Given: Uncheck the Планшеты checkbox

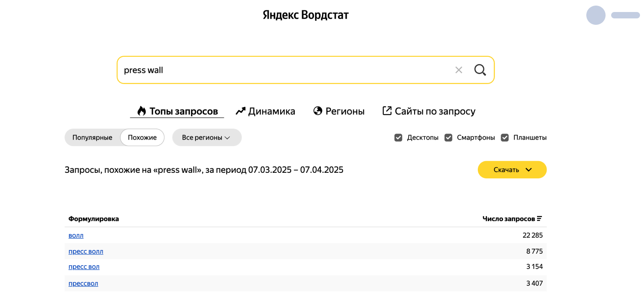Looking at the screenshot, I should 505,138.
